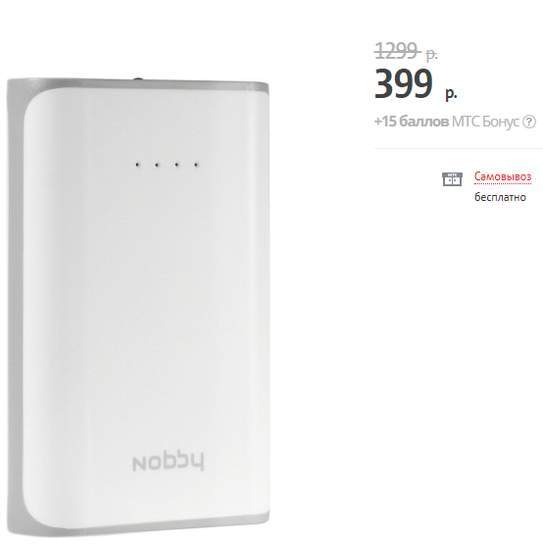Click the divider line below bonus text

click(x=459, y=149)
